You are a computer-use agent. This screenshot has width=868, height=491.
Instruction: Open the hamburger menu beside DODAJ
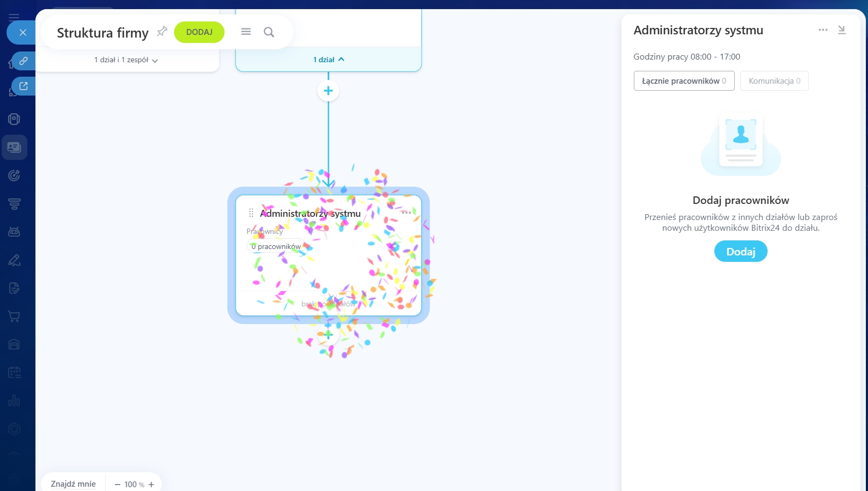point(246,32)
